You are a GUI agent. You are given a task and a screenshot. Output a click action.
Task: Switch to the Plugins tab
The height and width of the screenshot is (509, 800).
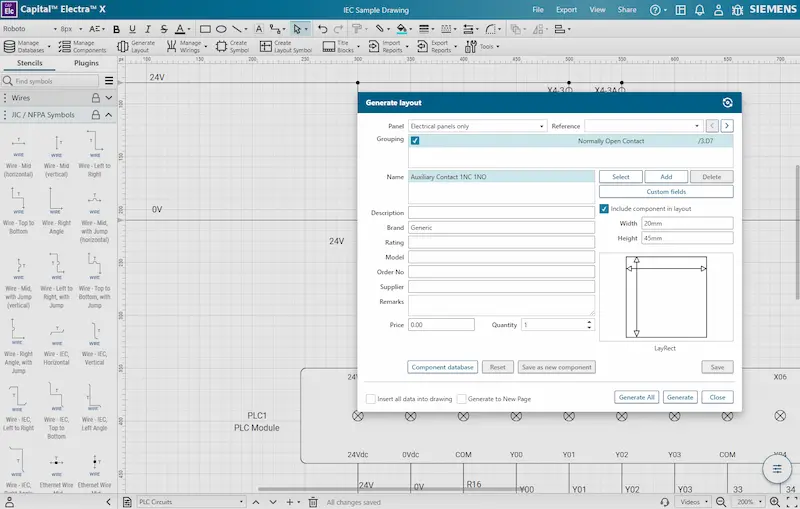click(87, 63)
